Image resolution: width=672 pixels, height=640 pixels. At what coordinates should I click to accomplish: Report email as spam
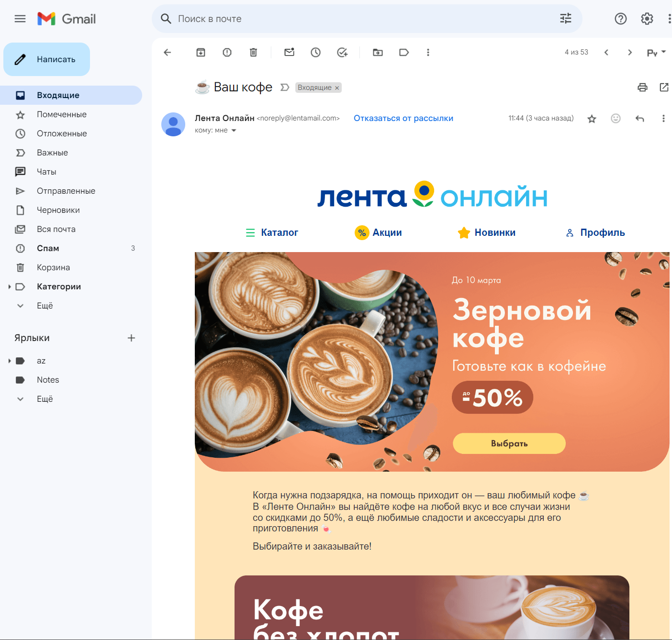227,52
